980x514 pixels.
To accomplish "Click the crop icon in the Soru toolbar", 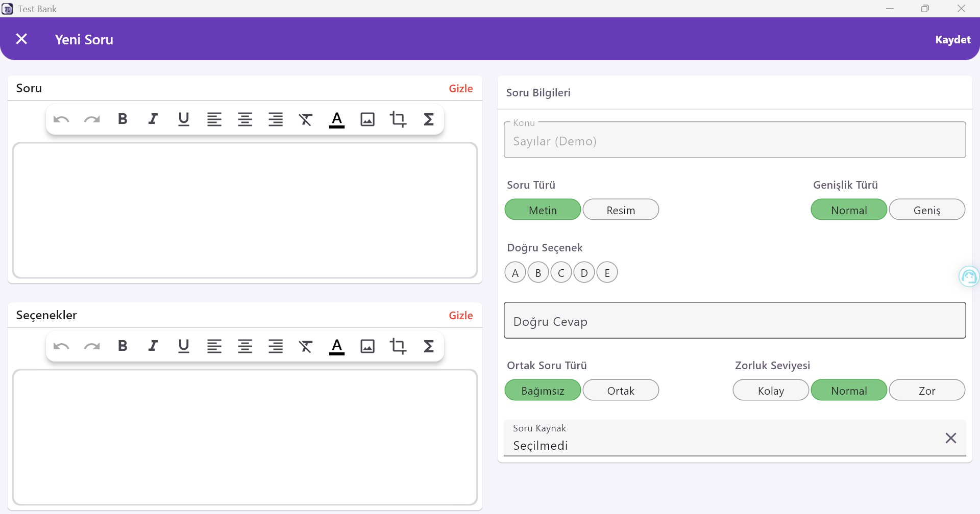I will click(x=398, y=119).
